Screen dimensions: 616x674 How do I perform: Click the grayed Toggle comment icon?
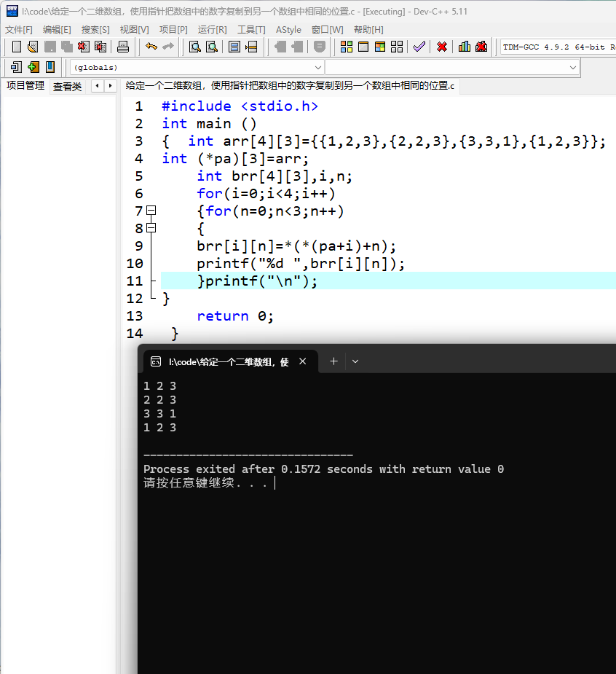[319, 47]
